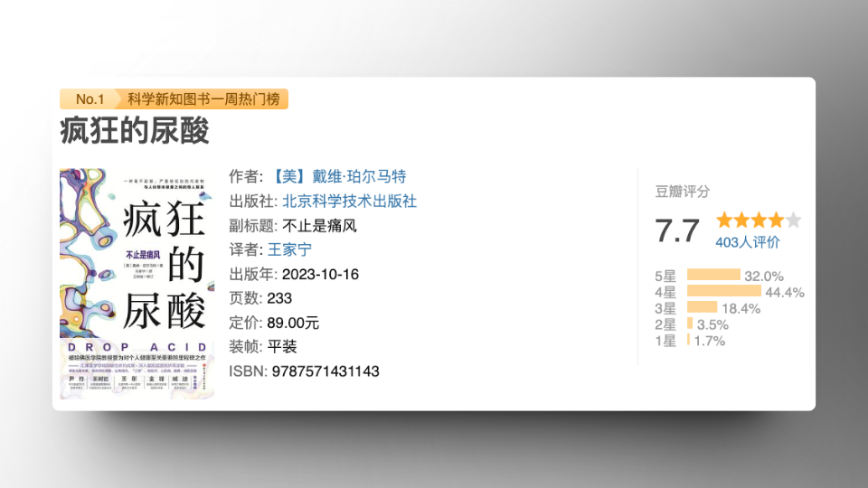Open the 403人评价 reviews link
Screen dimensions: 868x488
[747, 242]
